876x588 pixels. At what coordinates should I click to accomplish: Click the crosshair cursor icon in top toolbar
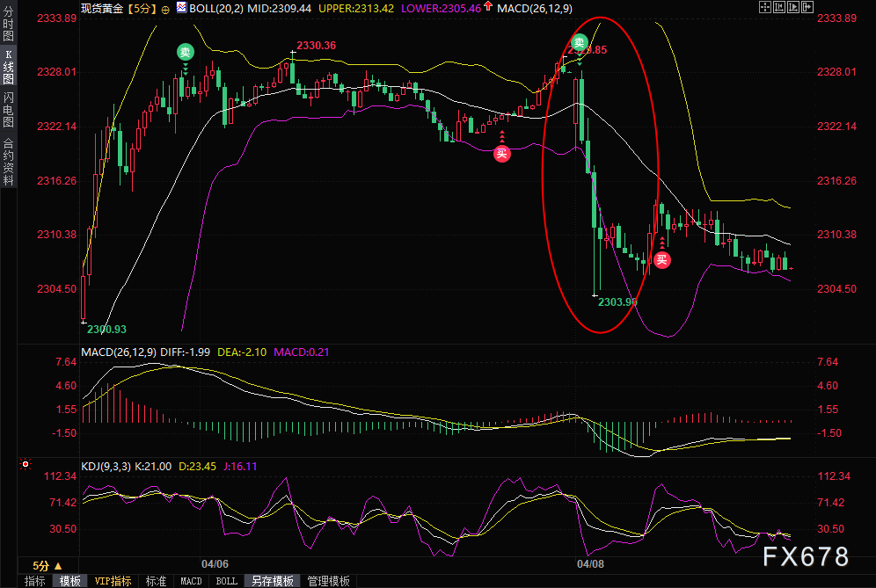tap(763, 7)
